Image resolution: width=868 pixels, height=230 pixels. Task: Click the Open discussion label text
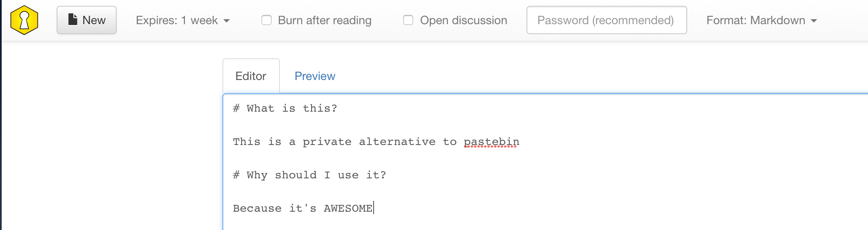463,20
